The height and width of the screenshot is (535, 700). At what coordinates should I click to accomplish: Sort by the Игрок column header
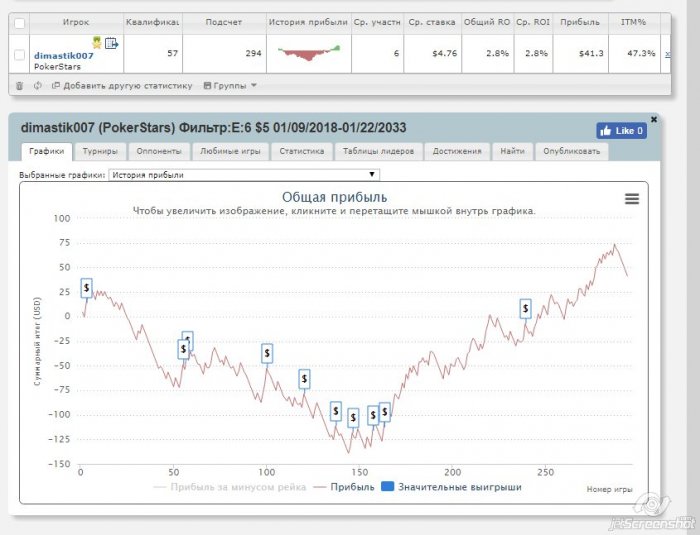tap(76, 22)
